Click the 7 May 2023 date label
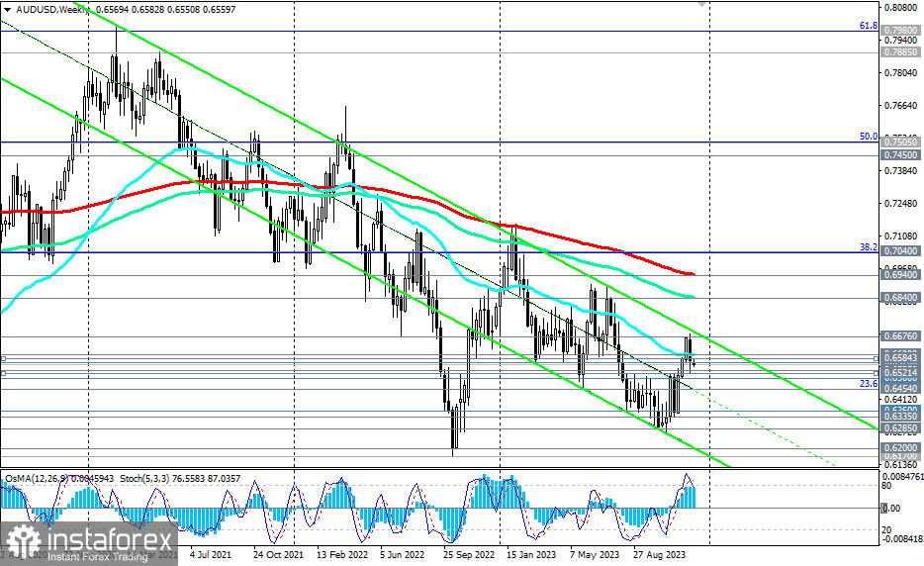The width and height of the screenshot is (924, 566). [x=595, y=555]
